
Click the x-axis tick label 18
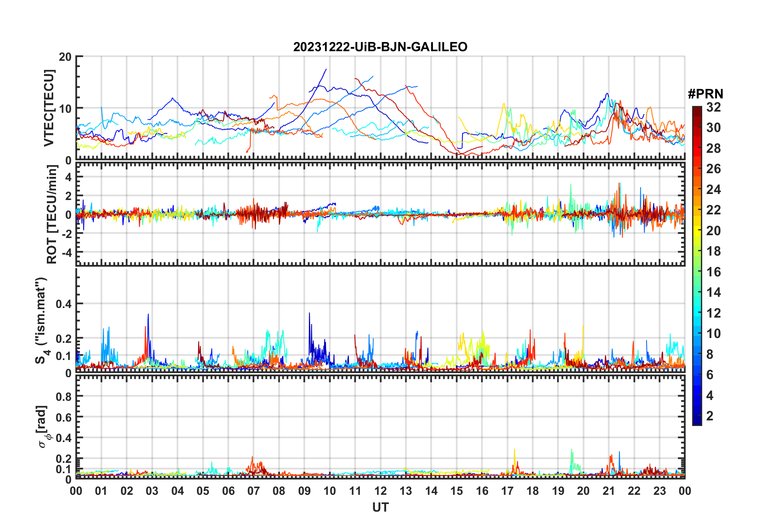coord(533,491)
